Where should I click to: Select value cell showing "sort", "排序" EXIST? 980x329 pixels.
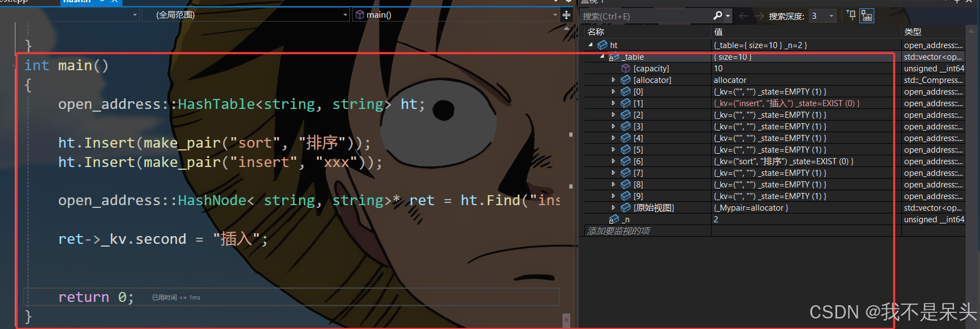pos(806,161)
